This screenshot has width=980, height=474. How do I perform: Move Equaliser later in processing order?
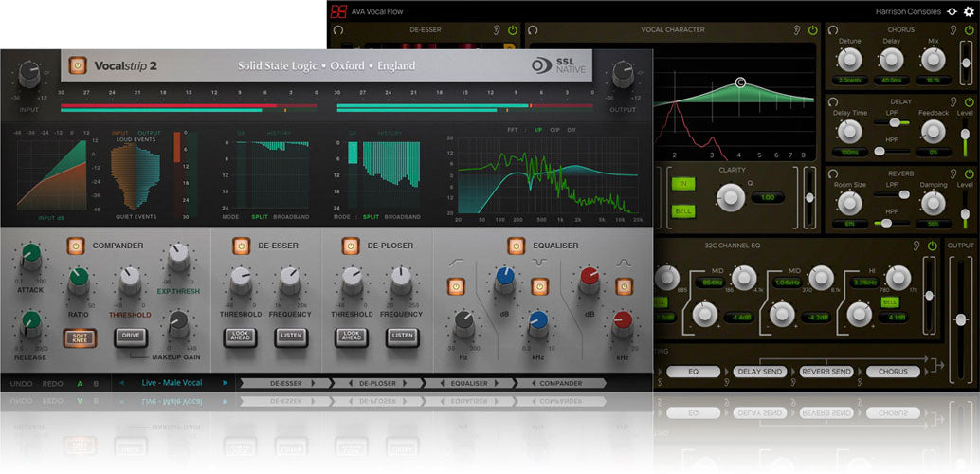tap(497, 383)
